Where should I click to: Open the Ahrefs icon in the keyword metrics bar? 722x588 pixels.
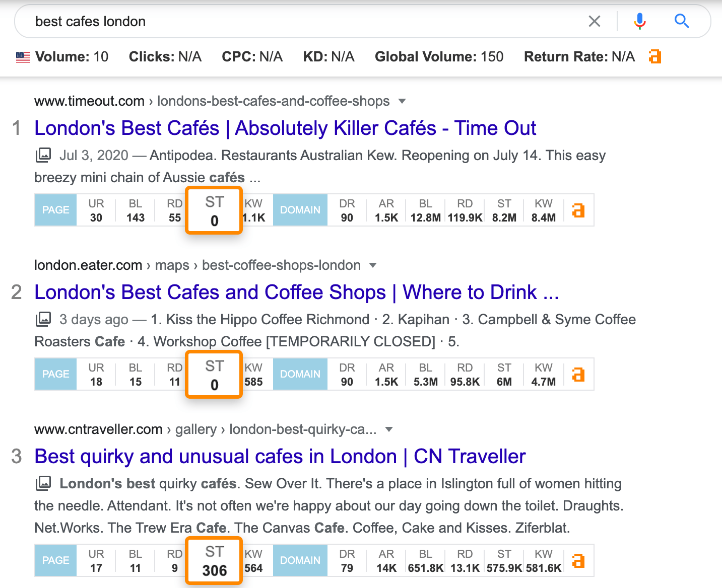tap(654, 56)
